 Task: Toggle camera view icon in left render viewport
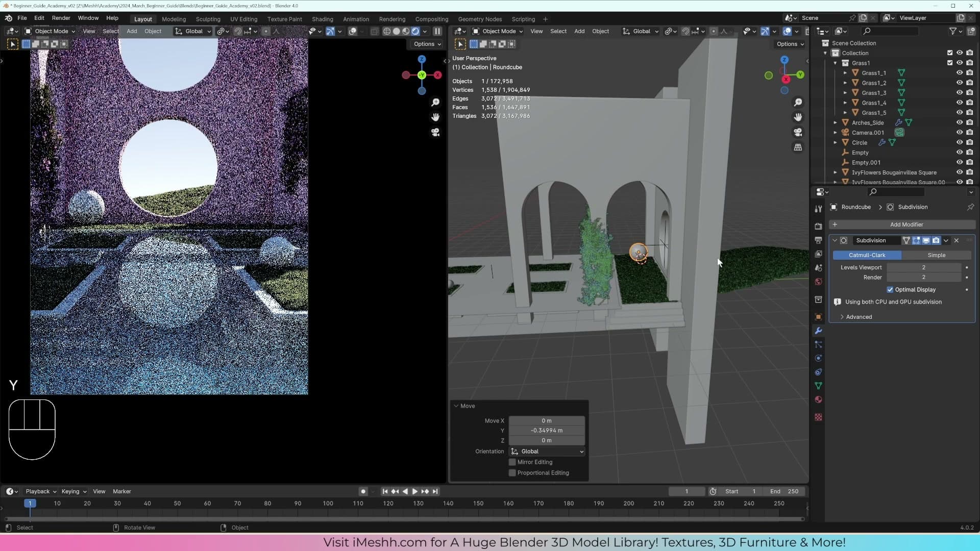pyautogui.click(x=435, y=132)
